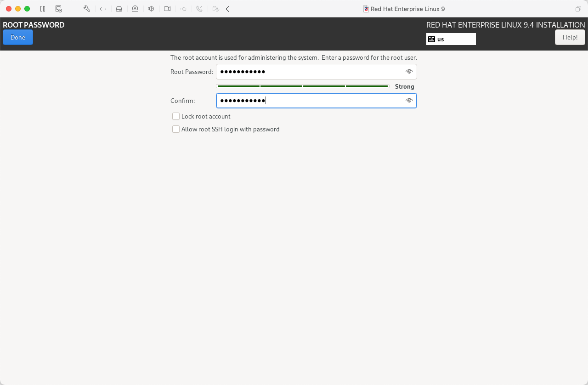Open the drive image options icon
This screenshot has width=588, height=385.
[x=119, y=9]
